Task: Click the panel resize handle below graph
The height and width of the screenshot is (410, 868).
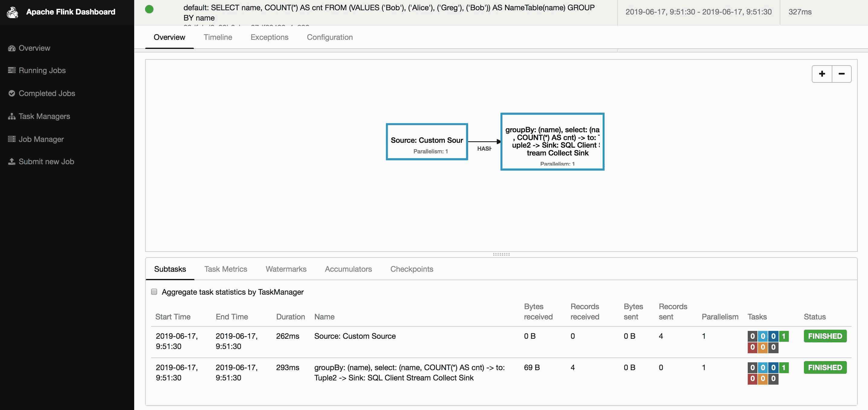Action: [x=501, y=254]
